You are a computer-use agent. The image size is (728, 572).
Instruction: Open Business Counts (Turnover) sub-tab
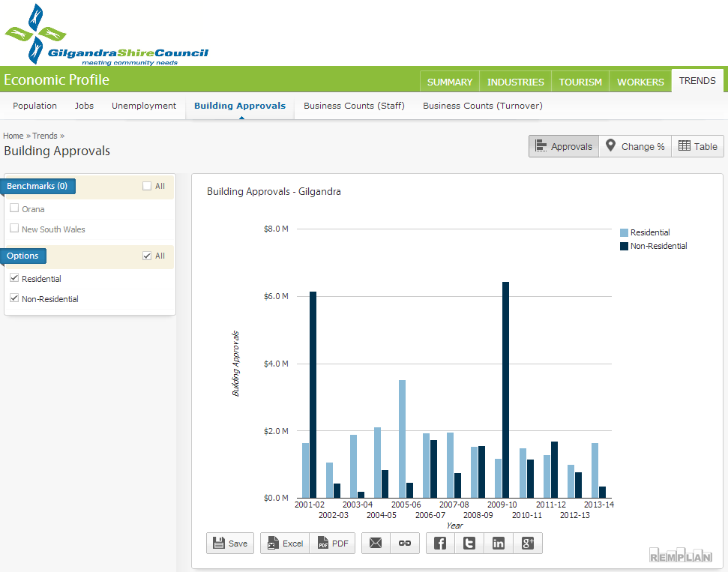pos(483,106)
